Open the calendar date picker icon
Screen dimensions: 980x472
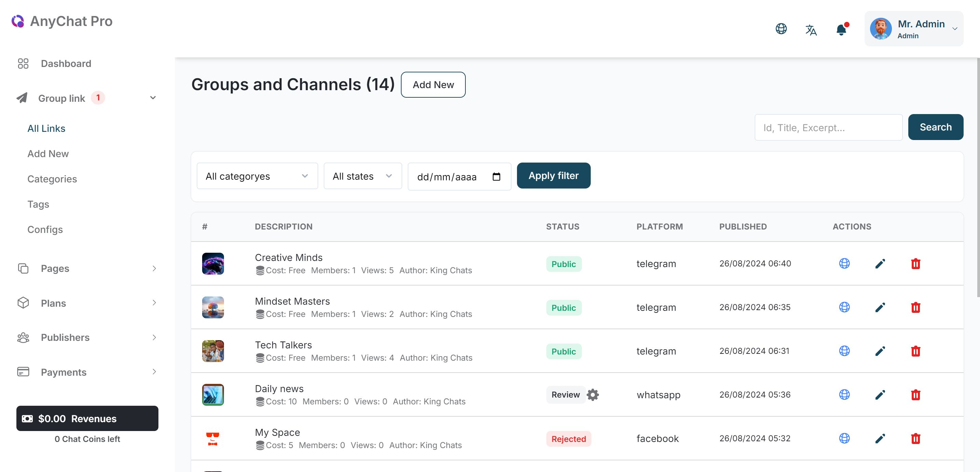[496, 177]
